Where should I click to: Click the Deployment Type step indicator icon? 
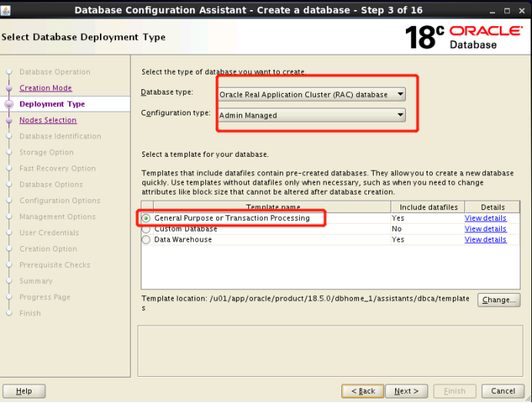pos(9,104)
